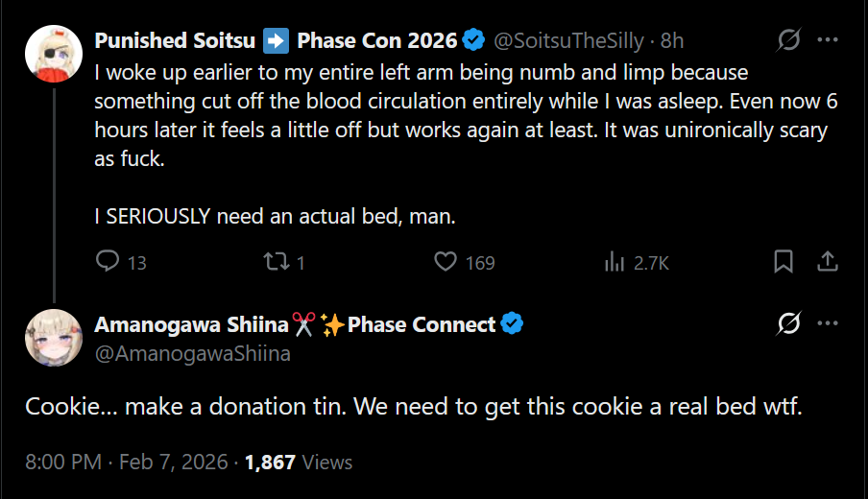Click the reply icon on Soitsu's post
Viewport: 868px width, 499px height.
(x=109, y=261)
